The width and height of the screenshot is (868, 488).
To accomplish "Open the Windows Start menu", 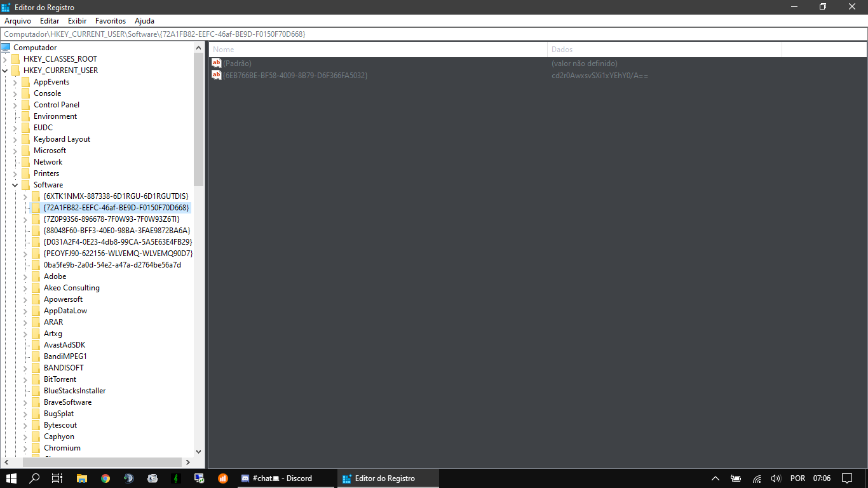I will click(x=11, y=478).
